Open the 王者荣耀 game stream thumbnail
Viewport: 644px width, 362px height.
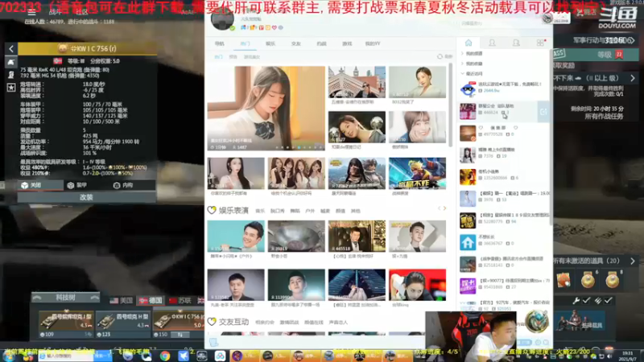(417, 173)
